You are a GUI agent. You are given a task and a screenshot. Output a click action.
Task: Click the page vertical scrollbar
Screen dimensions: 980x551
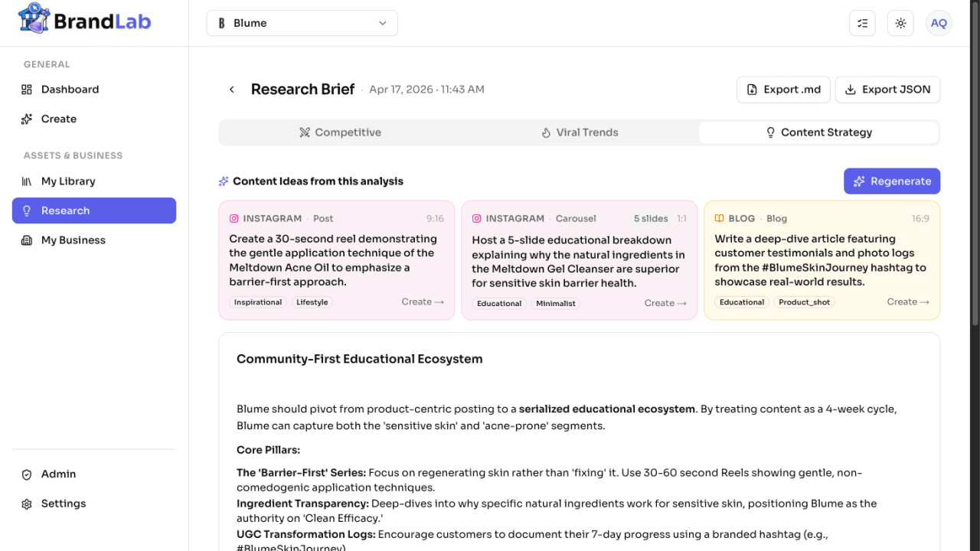pos(975,162)
